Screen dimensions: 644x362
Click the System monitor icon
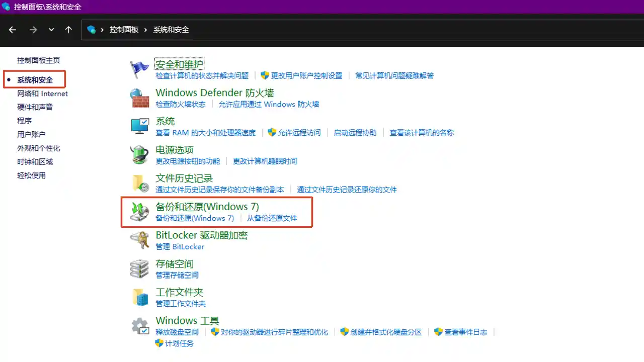point(139,126)
